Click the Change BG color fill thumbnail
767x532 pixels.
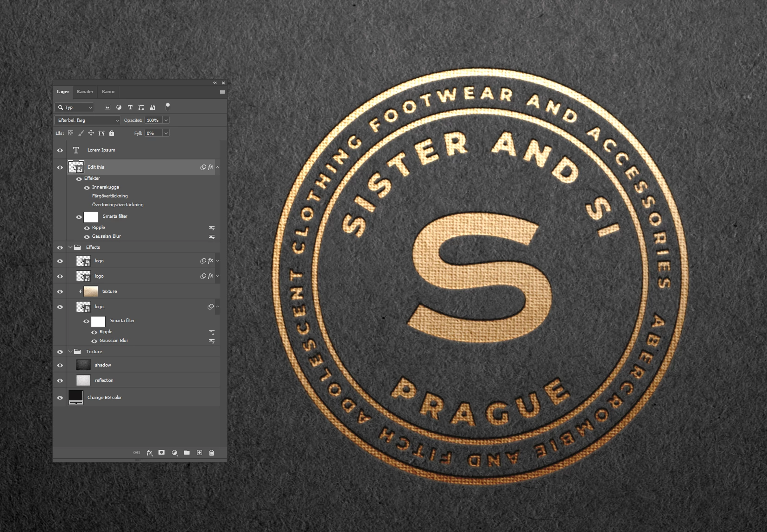76,397
